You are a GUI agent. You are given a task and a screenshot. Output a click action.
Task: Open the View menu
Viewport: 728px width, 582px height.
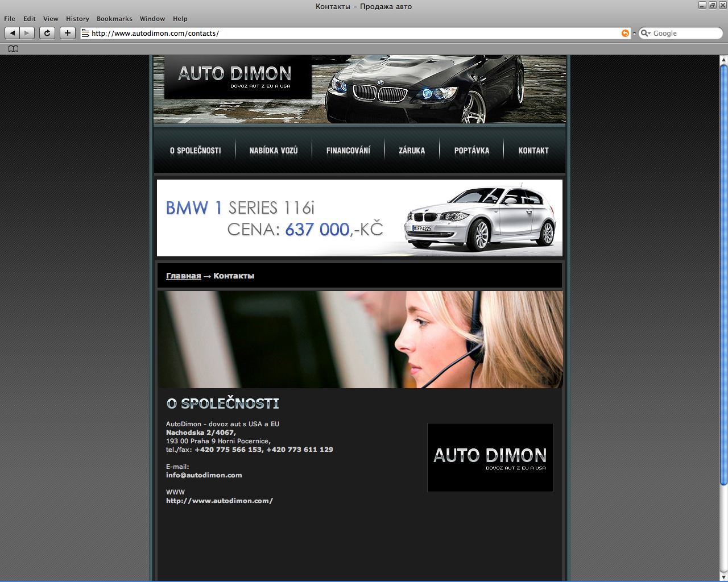(x=51, y=19)
